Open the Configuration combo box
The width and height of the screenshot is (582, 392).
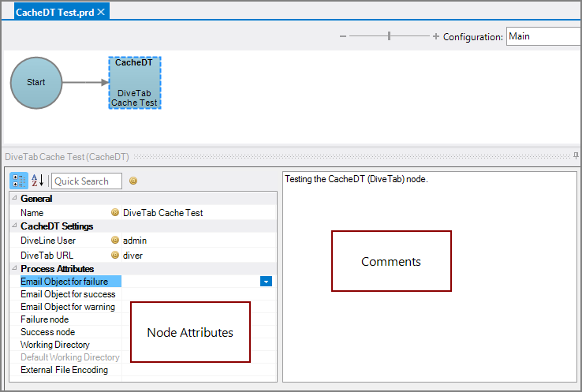point(543,36)
